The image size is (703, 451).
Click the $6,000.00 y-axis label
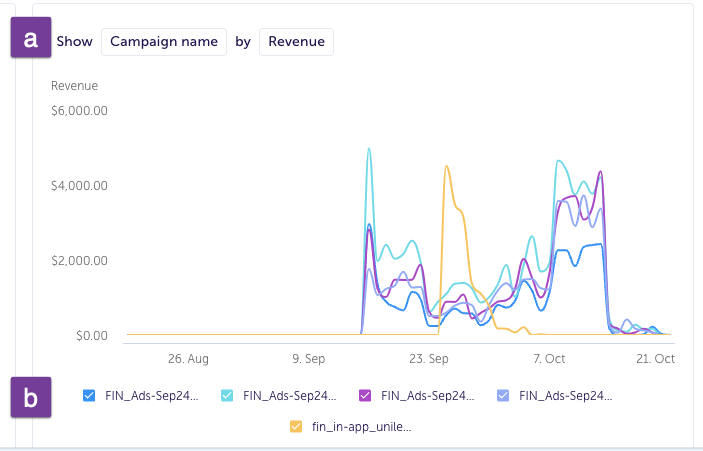click(x=79, y=111)
